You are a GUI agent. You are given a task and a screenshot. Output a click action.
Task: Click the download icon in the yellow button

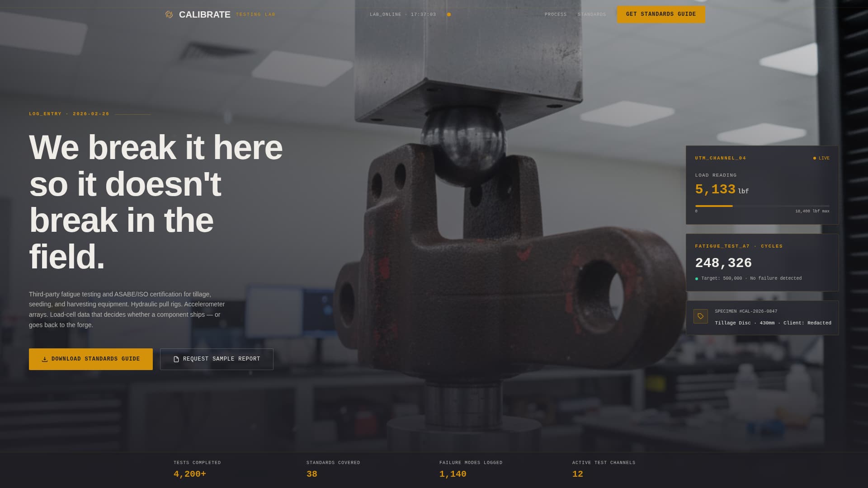(44, 359)
